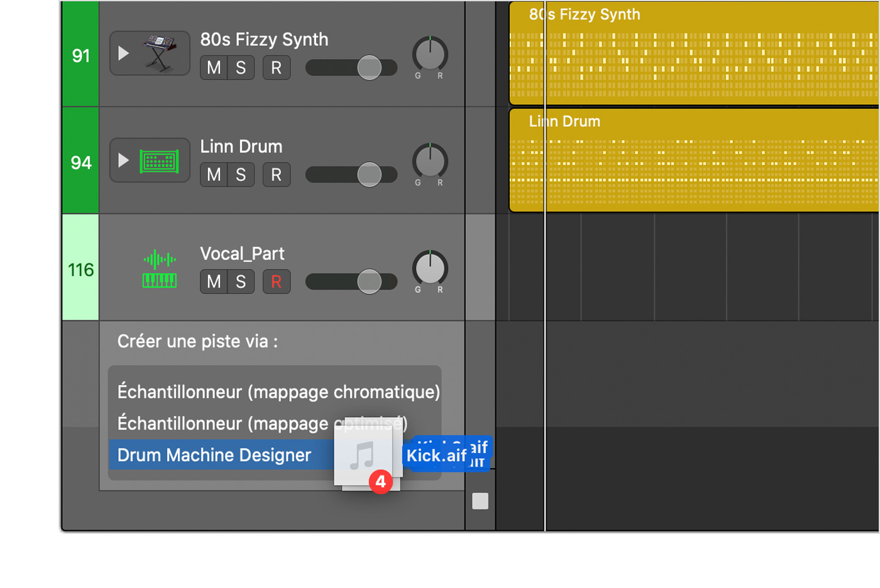Mute the 80s Fizzy Synth track

(x=214, y=68)
